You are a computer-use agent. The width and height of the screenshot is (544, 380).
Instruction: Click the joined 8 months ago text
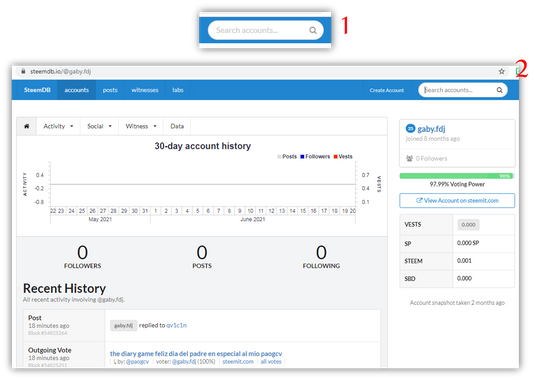433,139
